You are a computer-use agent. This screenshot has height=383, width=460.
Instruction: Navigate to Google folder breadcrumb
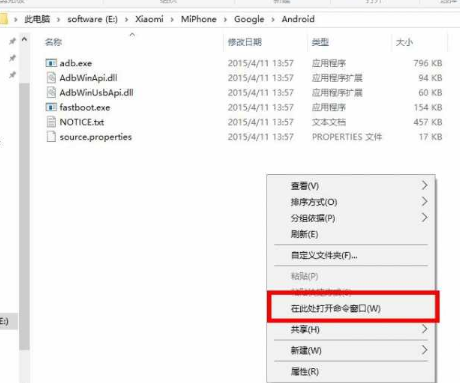249,19
